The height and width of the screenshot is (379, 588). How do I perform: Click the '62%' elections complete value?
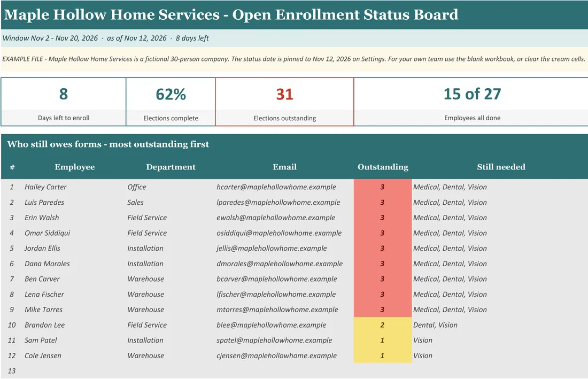tap(171, 94)
